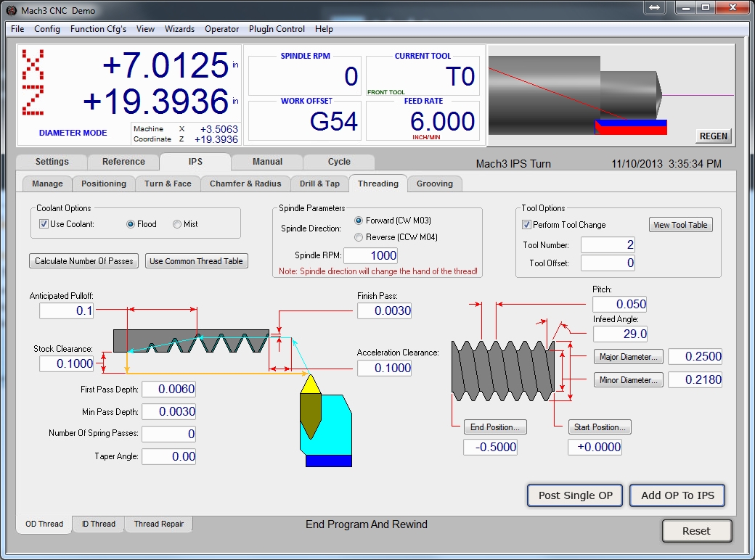755x560 pixels.
Task: Select Forward (CW M03) spindle direction
Action: [x=358, y=221]
